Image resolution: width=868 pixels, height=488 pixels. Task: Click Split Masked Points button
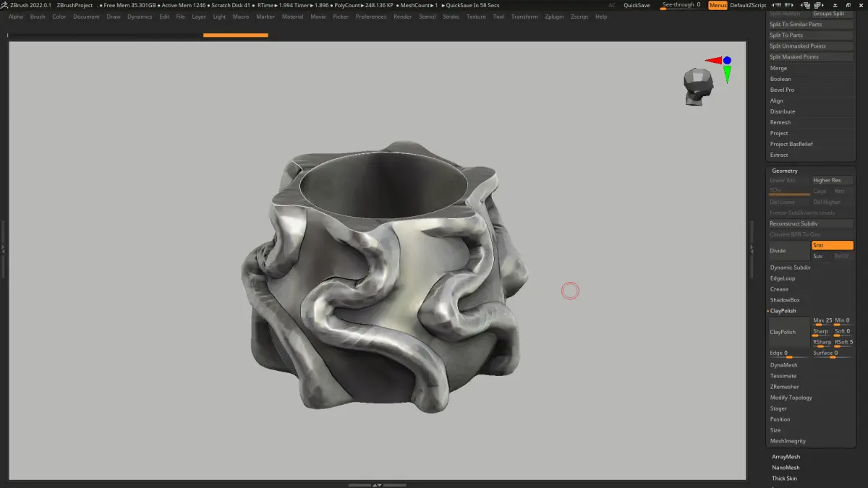click(811, 56)
